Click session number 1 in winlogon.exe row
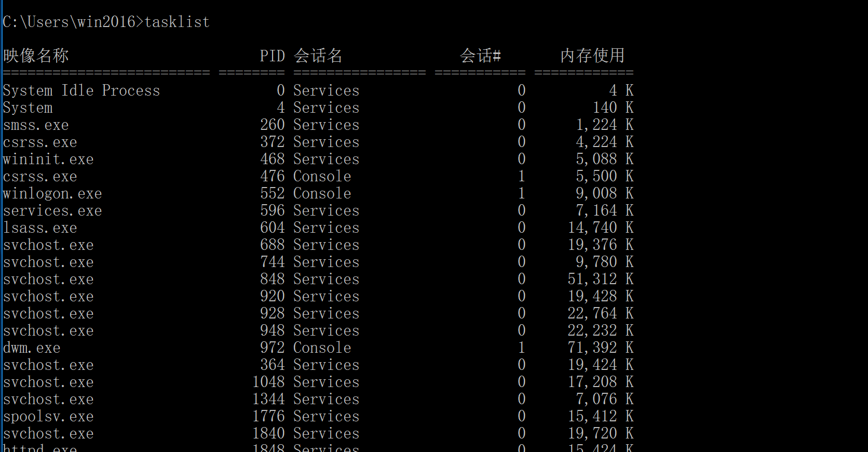 click(522, 193)
